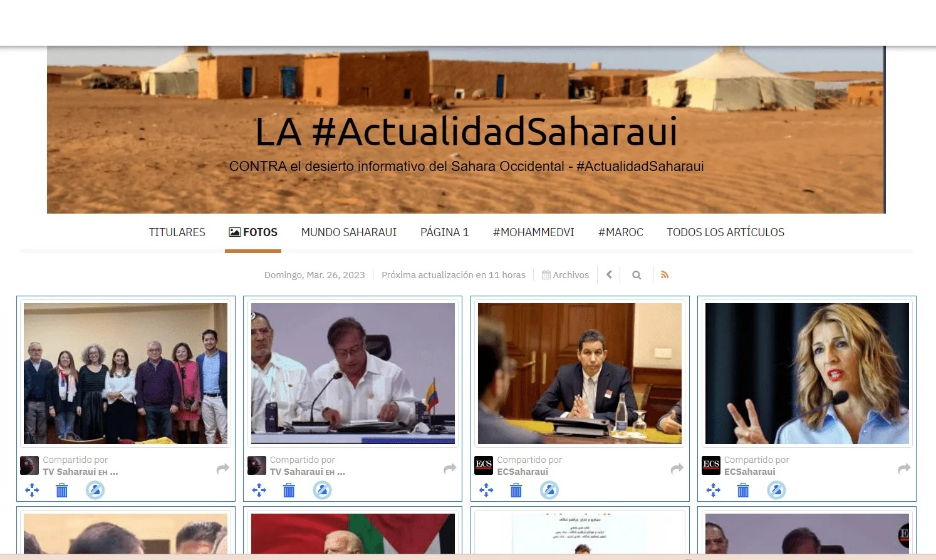This screenshot has width=936, height=560.
Task: Click the LA #ActualidadSaharaui header title
Action: click(x=467, y=132)
